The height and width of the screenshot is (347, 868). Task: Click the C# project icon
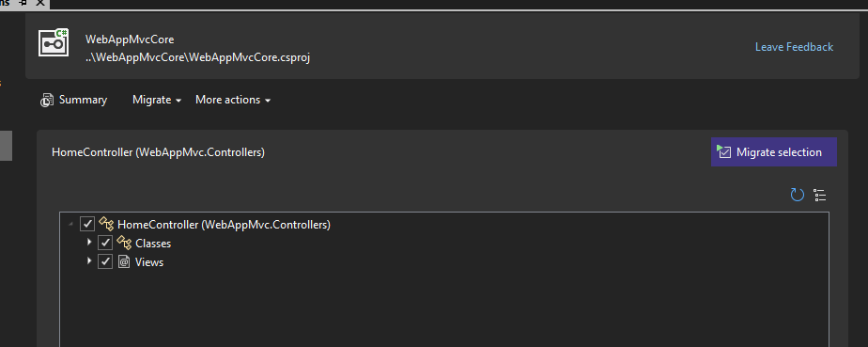(x=54, y=42)
